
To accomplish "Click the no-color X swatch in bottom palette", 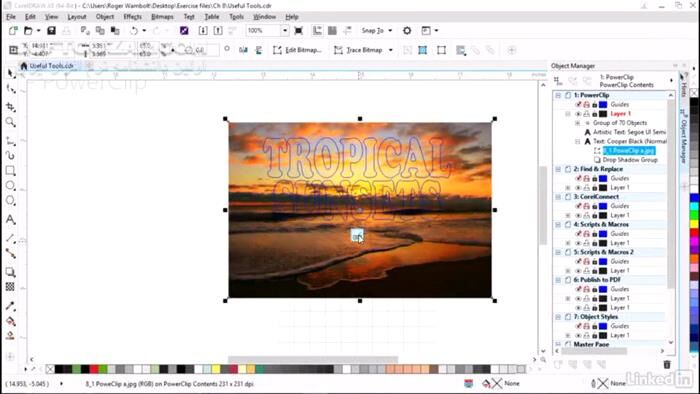I will pos(50,369).
